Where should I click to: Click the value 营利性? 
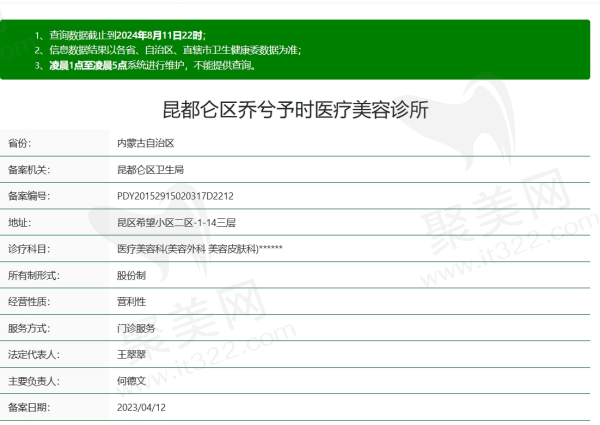point(131,302)
